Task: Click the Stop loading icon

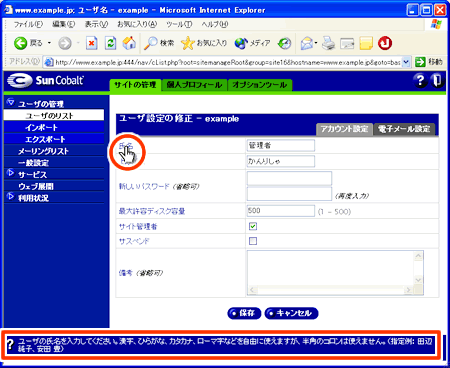Action: click(92, 43)
